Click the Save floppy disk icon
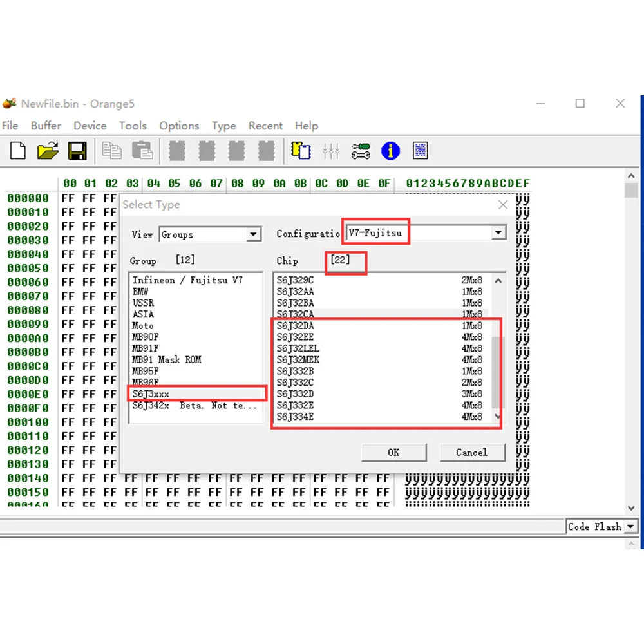Viewport: 644px width, 644px height. coord(77,151)
